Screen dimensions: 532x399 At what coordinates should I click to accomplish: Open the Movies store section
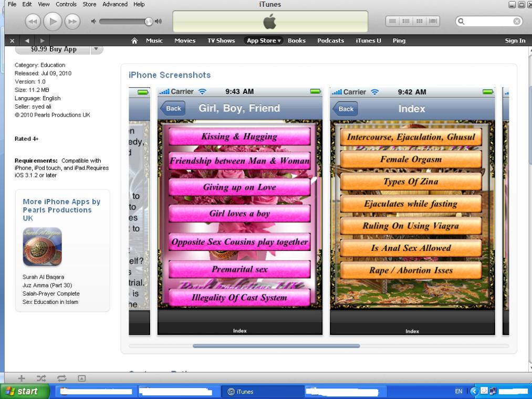point(185,41)
